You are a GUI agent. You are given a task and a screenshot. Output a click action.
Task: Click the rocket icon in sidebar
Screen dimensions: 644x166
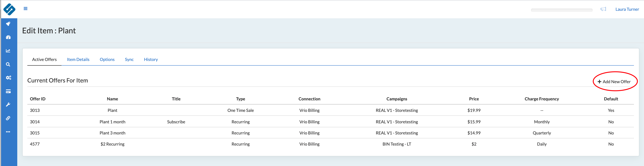point(8,24)
